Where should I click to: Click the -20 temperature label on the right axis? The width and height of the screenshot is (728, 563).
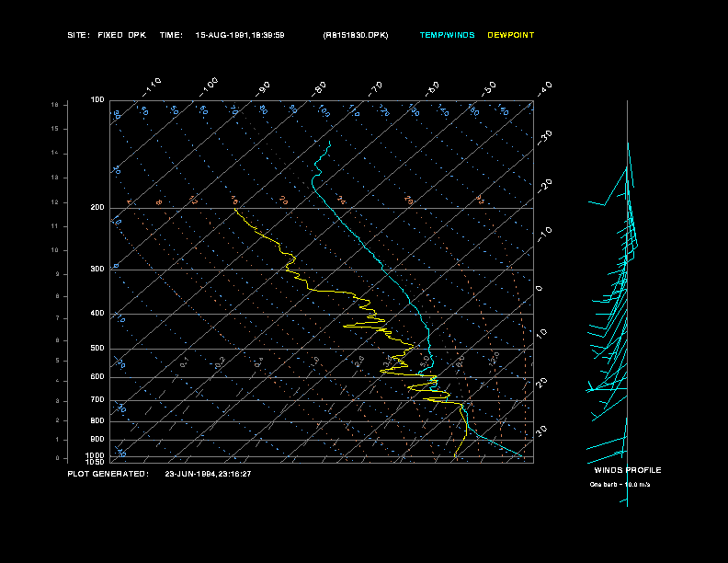(545, 186)
